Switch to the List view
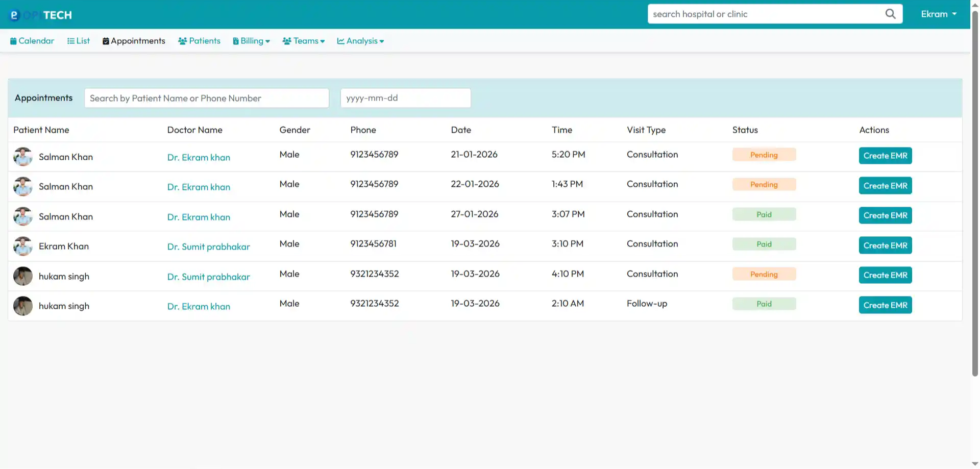The height and width of the screenshot is (469, 980). pyautogui.click(x=79, y=41)
